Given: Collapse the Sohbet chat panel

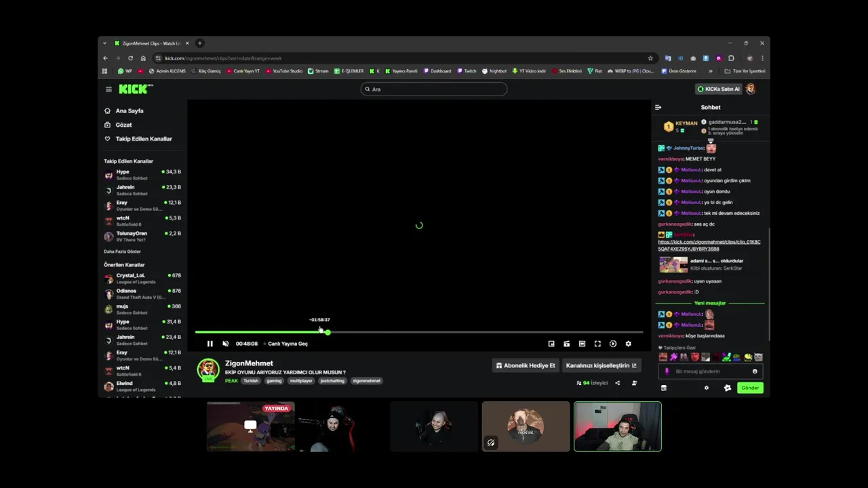Looking at the screenshot, I should (x=658, y=107).
